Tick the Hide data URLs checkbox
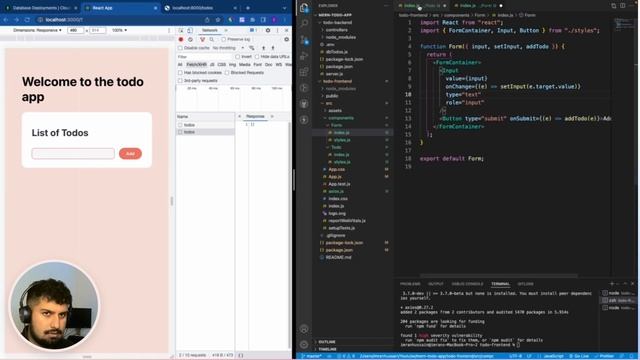The image size is (640, 360). tap(257, 56)
